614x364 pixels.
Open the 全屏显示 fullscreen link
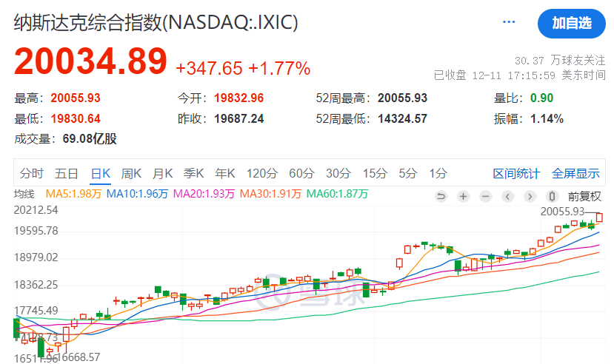tap(575, 173)
